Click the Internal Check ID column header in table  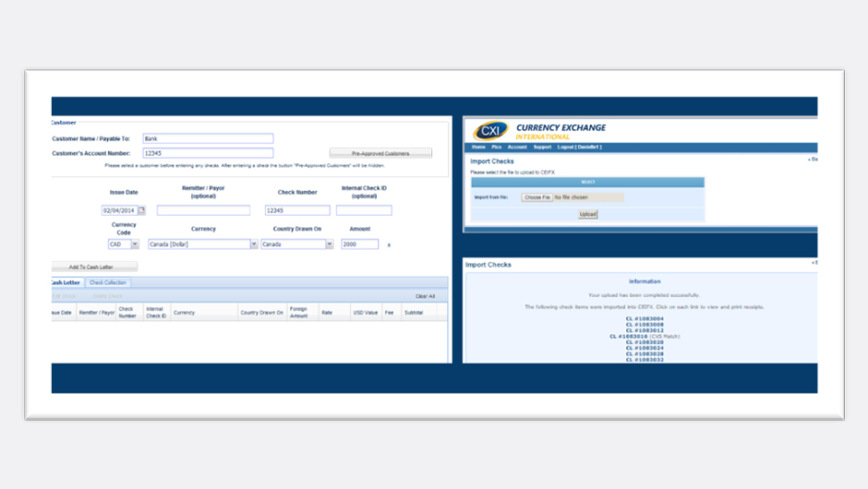[x=156, y=313]
